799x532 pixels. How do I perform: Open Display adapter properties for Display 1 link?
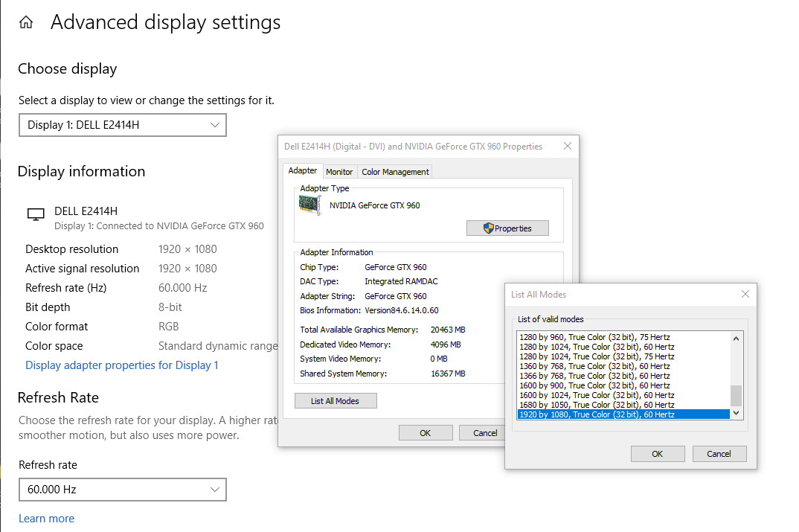tap(122, 365)
